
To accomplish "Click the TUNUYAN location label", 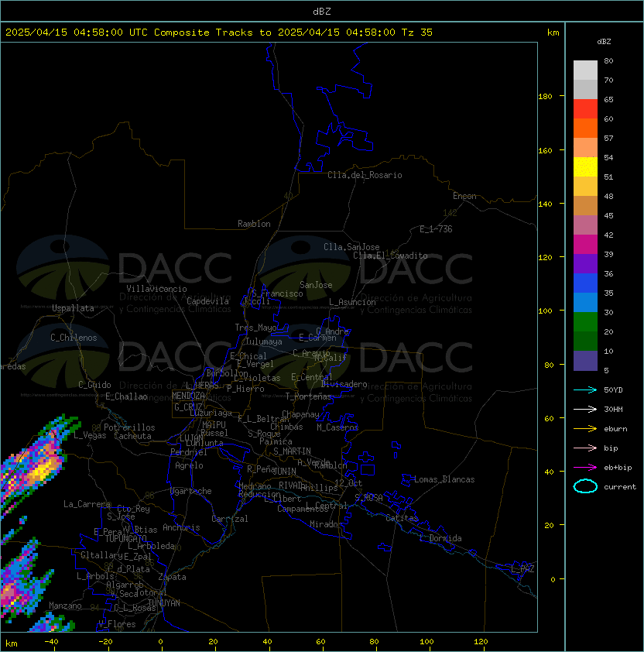I will (x=164, y=603).
